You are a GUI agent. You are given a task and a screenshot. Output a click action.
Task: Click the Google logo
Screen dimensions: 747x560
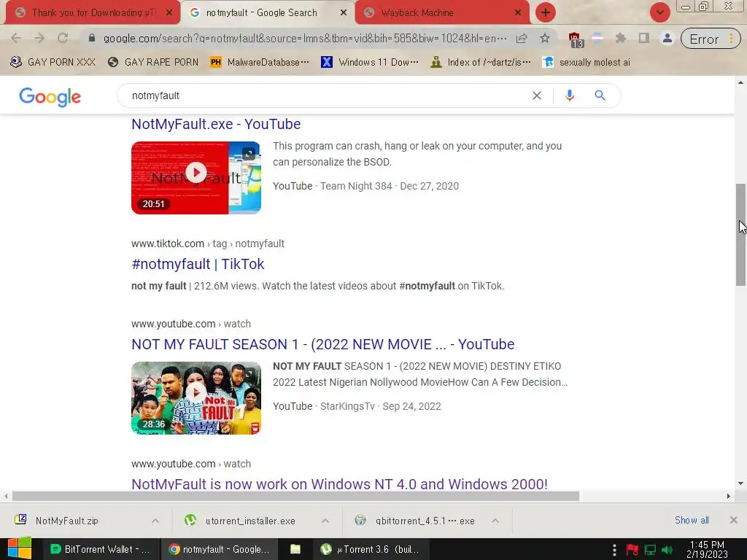(x=50, y=97)
